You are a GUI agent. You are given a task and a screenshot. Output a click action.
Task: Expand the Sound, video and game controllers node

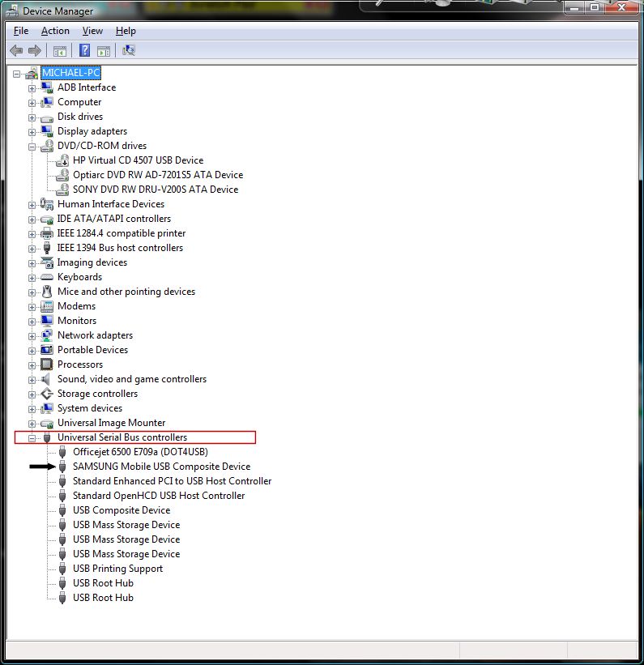click(x=32, y=379)
